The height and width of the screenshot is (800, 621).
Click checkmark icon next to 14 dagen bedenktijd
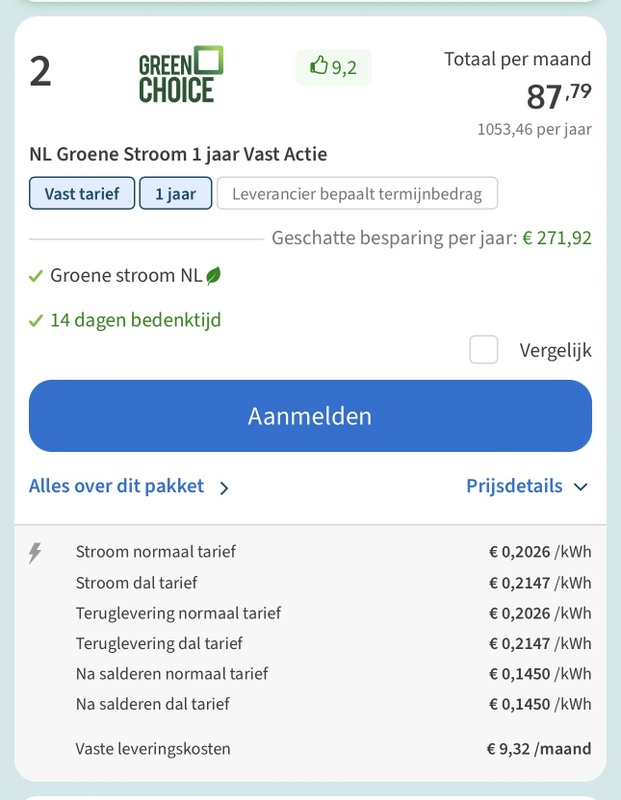tap(36, 321)
